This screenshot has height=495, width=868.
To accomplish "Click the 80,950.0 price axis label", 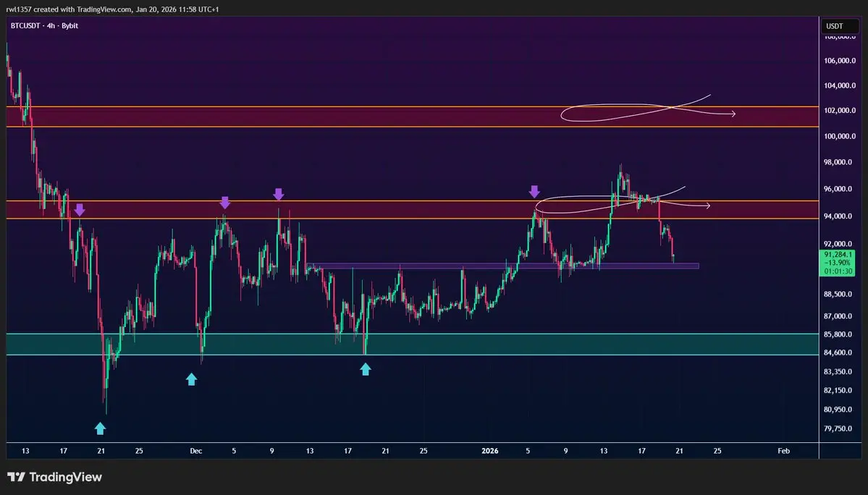I will point(840,410).
